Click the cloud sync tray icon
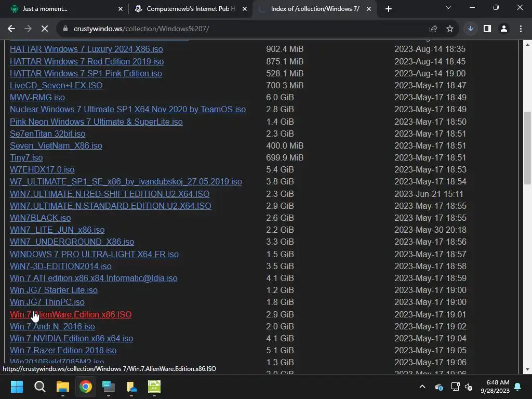532x399 pixels. click(x=438, y=387)
